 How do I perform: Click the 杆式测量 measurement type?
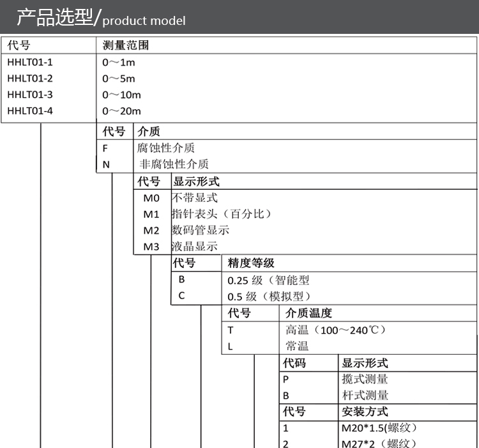tap(365, 396)
